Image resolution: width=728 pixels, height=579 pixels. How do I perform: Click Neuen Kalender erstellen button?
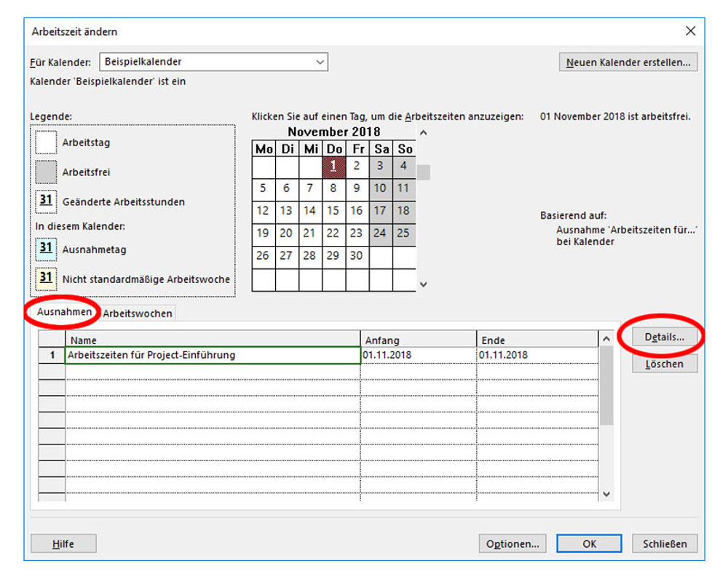coord(628,63)
